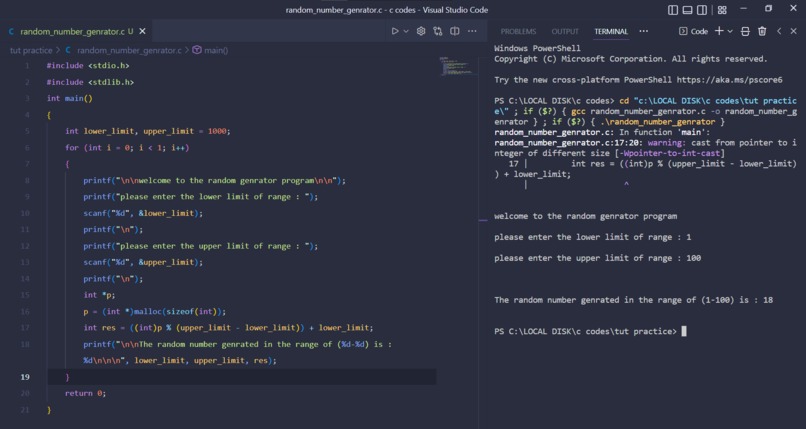Click the terminal prompt input line
The image size is (806, 429).
590,331
